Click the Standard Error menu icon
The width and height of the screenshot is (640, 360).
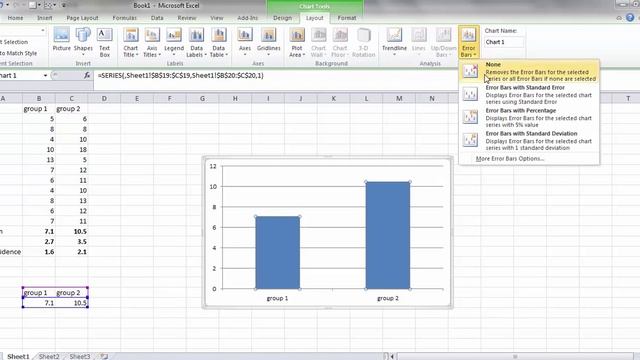coord(470,94)
